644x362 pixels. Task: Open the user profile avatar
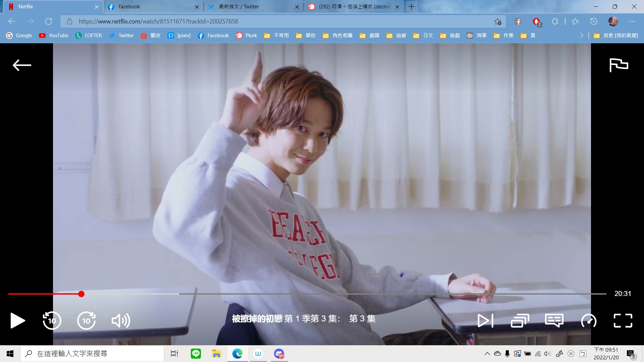tap(613, 21)
